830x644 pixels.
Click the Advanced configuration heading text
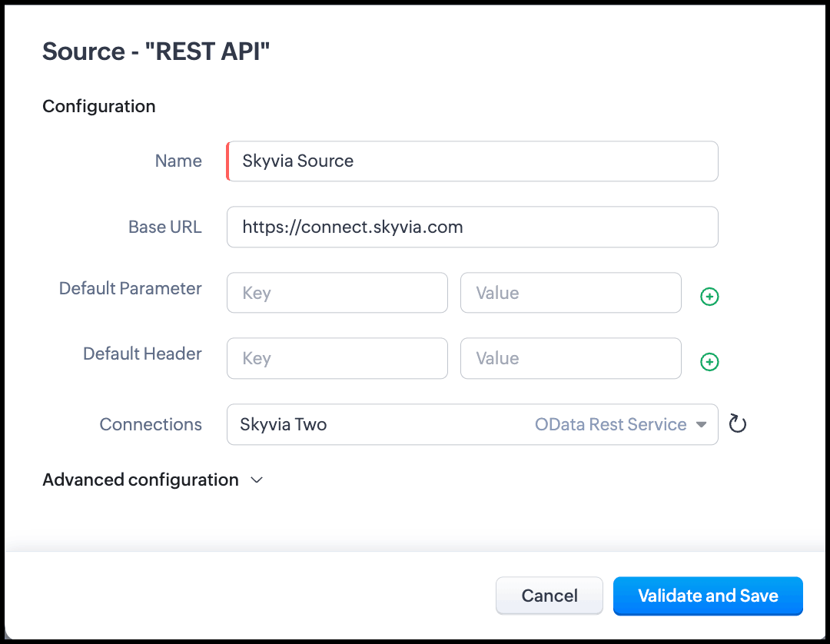141,480
